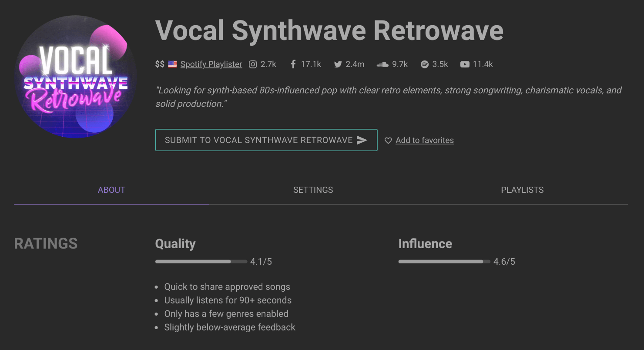Viewport: 644px width, 350px height.
Task: Click the heart icon to favorite curator
Action: (x=388, y=140)
